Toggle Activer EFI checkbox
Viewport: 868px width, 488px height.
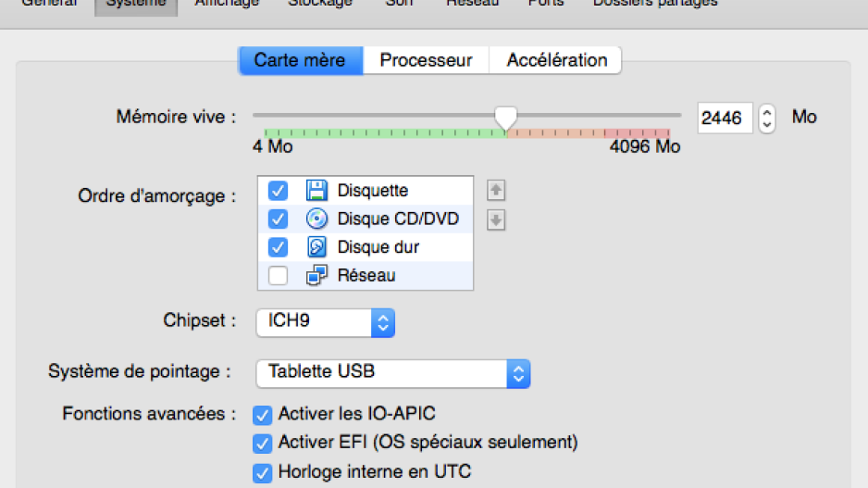263,444
